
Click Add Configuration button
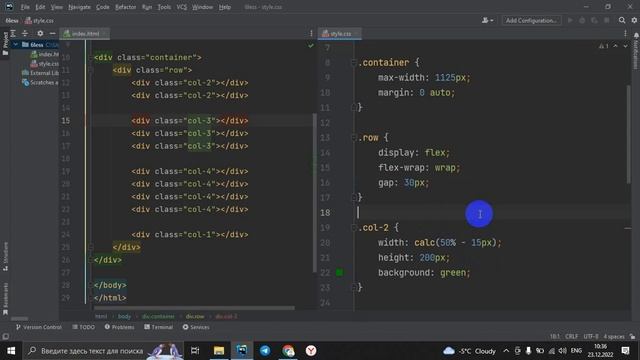[531, 20]
